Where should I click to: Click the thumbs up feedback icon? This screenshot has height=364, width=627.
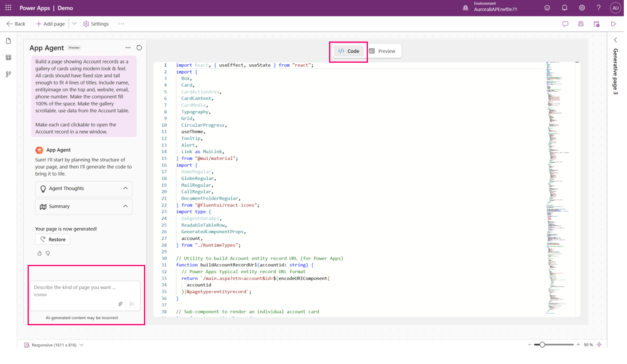click(39, 253)
